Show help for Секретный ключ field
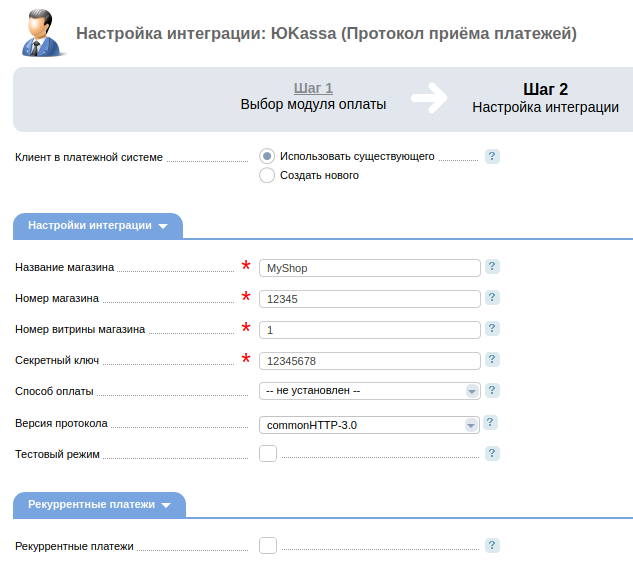 pyautogui.click(x=492, y=359)
